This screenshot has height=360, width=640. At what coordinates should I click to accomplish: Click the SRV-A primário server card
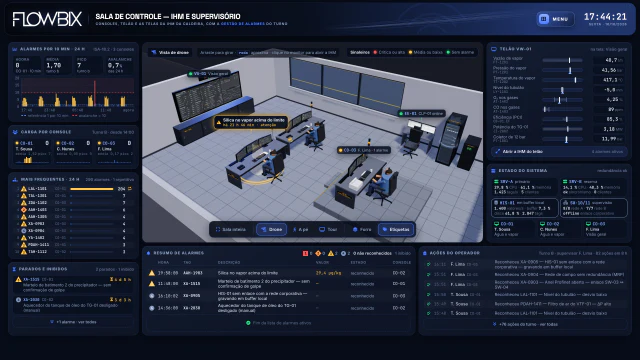[524, 187]
